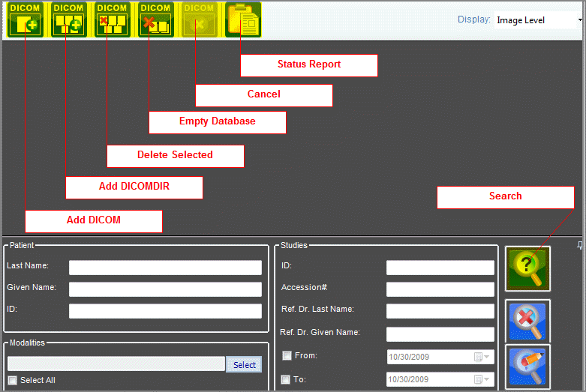Open the From date calendar picker
Screen dimensions: 586x392
(x=482, y=357)
